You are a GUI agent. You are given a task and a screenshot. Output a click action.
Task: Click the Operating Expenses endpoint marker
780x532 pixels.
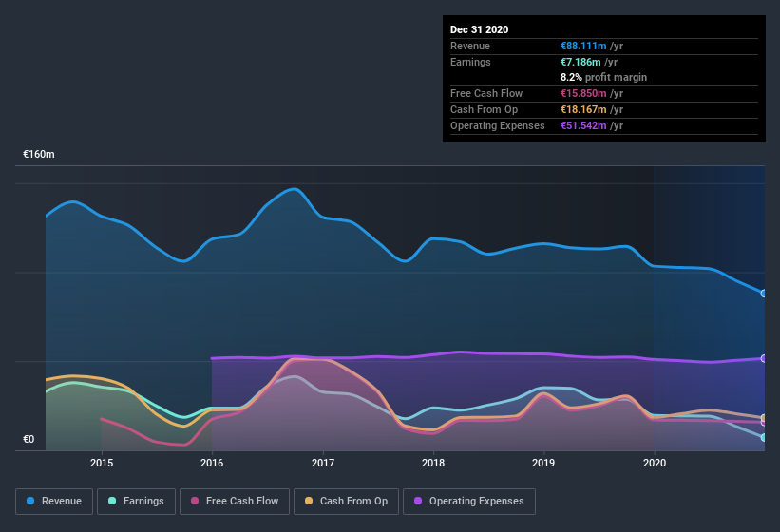point(764,358)
